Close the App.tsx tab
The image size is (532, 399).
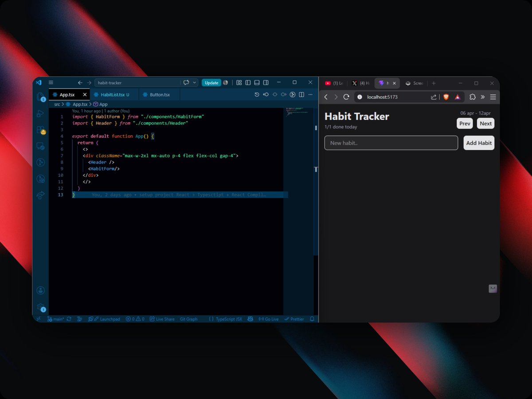pos(85,94)
